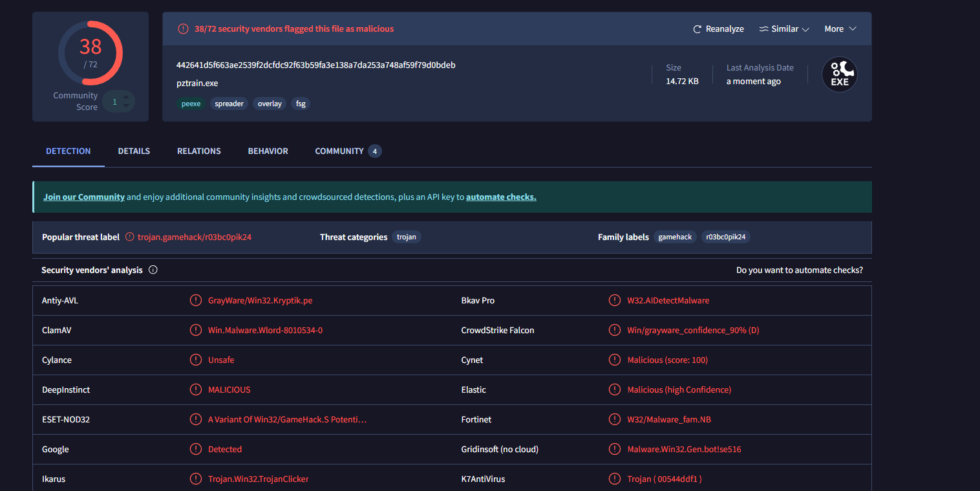Click the spreader tag
This screenshot has height=491, width=980.
pos(229,104)
